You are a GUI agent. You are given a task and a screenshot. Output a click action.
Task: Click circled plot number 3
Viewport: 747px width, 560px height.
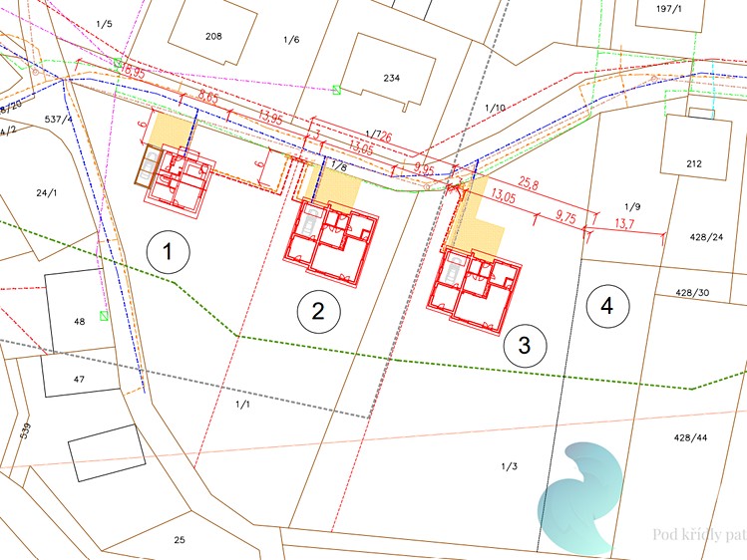coord(525,345)
